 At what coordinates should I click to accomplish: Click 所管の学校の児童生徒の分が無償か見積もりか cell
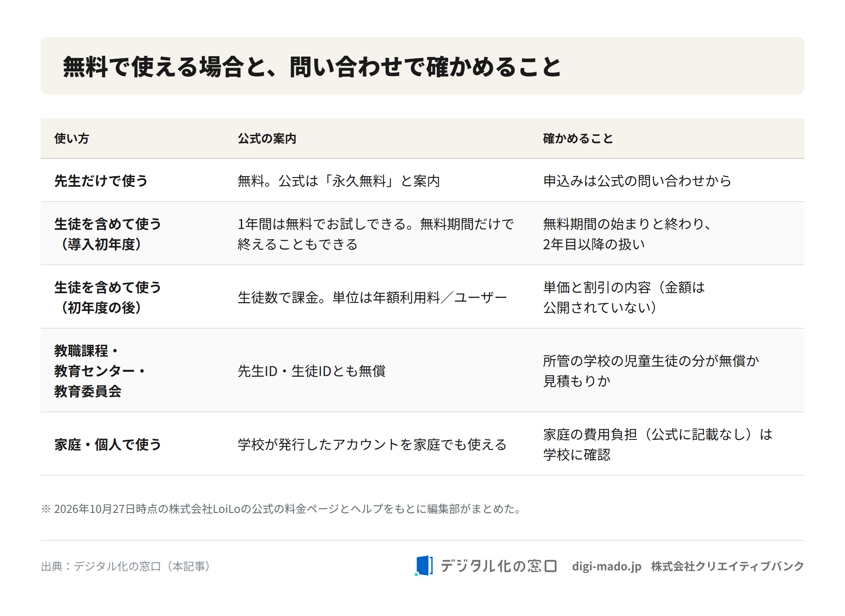651,371
